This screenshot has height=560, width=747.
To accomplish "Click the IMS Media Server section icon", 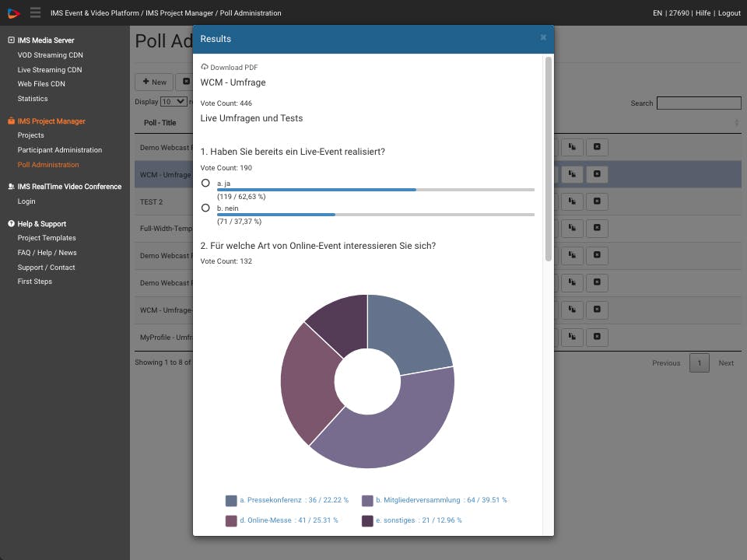I will click(11, 40).
